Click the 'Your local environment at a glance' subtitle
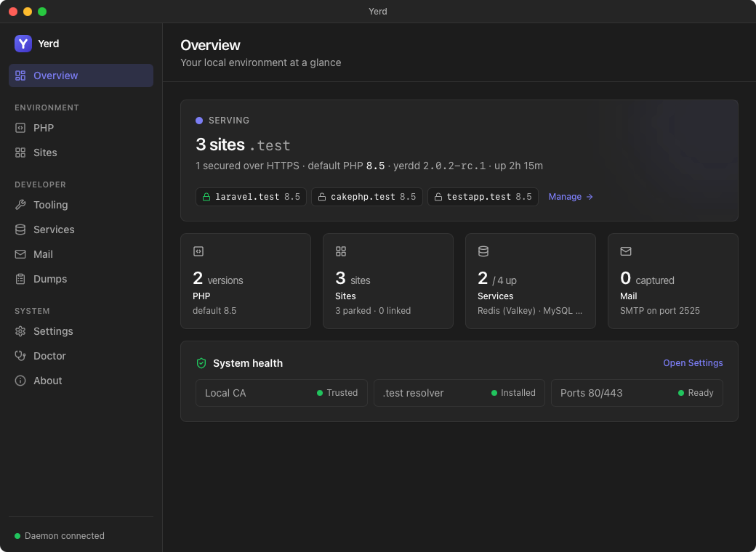The width and height of the screenshot is (756, 552). point(261,62)
